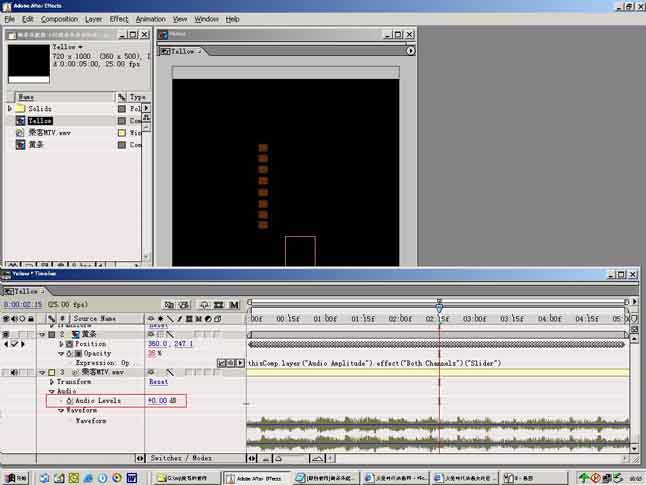The height and width of the screenshot is (485, 646).
Task: Collapse the 黄条 layer twirl arrow
Action: coord(42,334)
